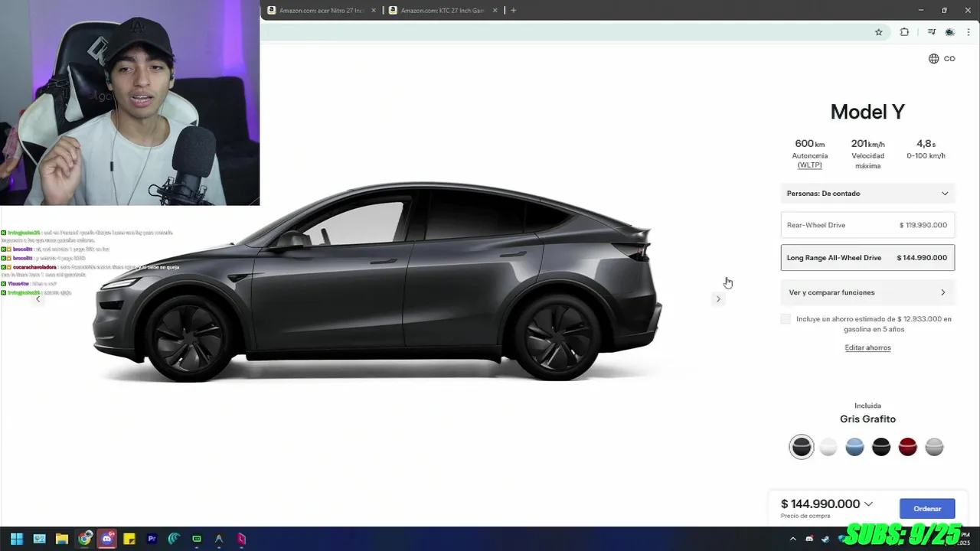The image size is (980, 551).
Task: Open Ver y comparar funciones
Action: 867,292
